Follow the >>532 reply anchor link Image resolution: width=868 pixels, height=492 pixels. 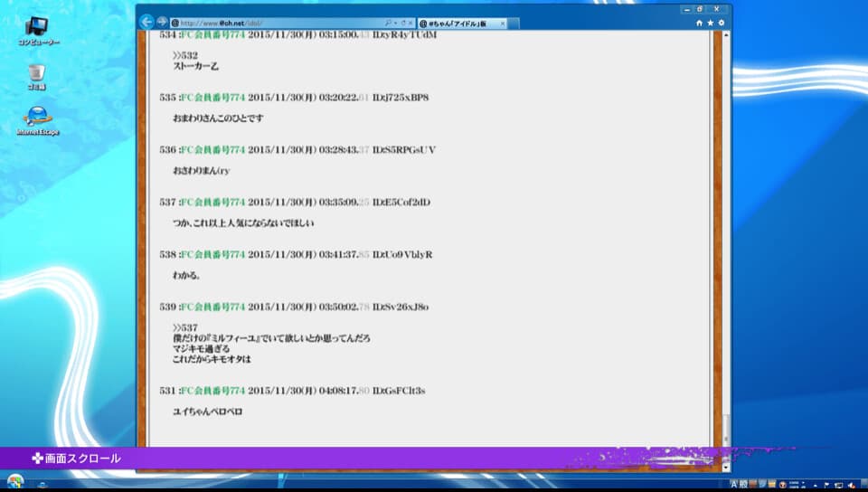click(184, 55)
